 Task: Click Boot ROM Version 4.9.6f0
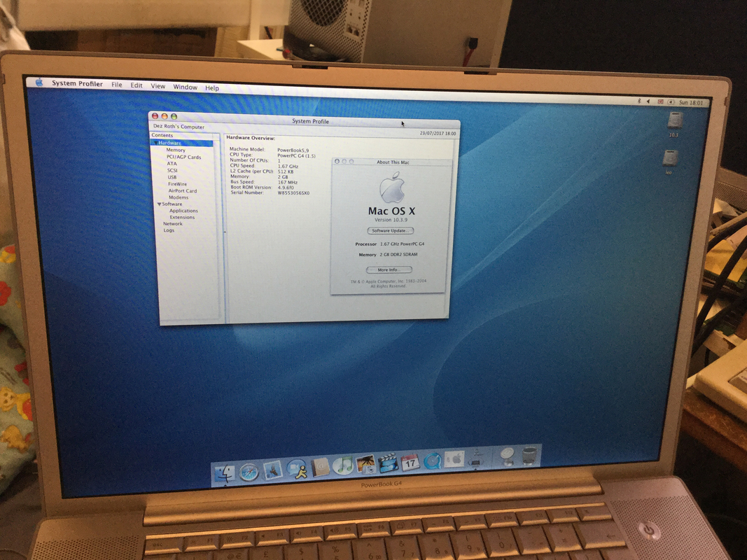coord(286,188)
